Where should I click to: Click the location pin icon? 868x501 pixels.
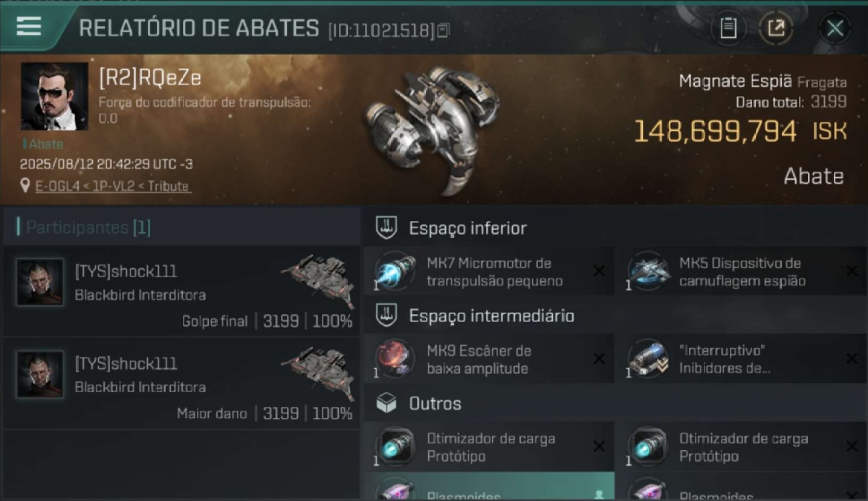[25, 186]
